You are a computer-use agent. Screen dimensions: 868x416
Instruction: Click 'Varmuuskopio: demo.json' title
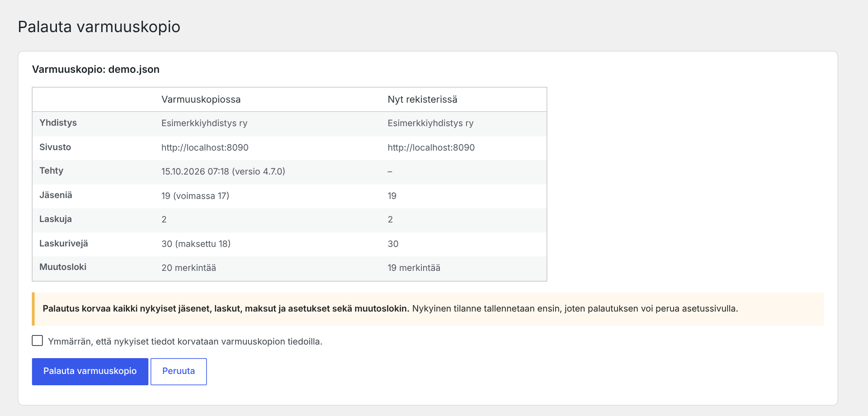[96, 70]
